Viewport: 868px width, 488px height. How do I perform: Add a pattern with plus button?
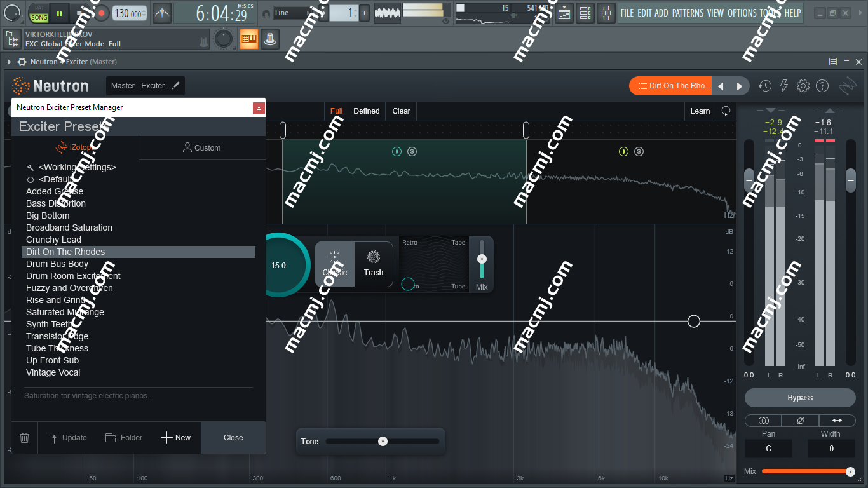tap(364, 13)
